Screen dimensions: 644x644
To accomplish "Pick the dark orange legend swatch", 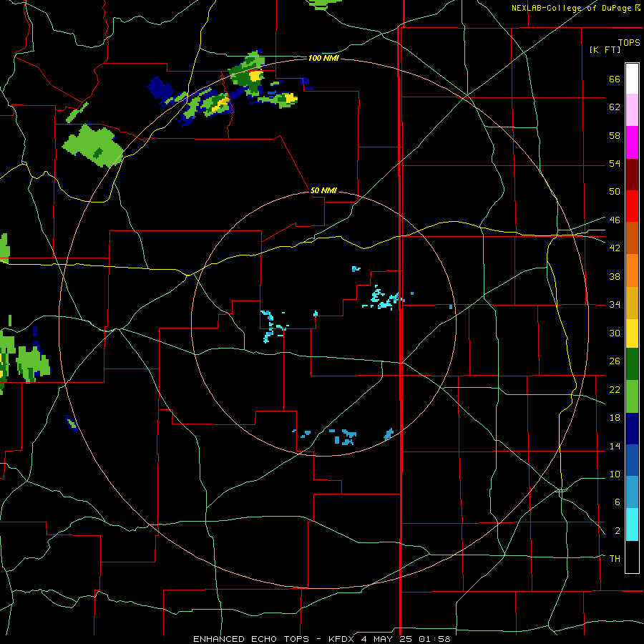I will coord(632,238).
